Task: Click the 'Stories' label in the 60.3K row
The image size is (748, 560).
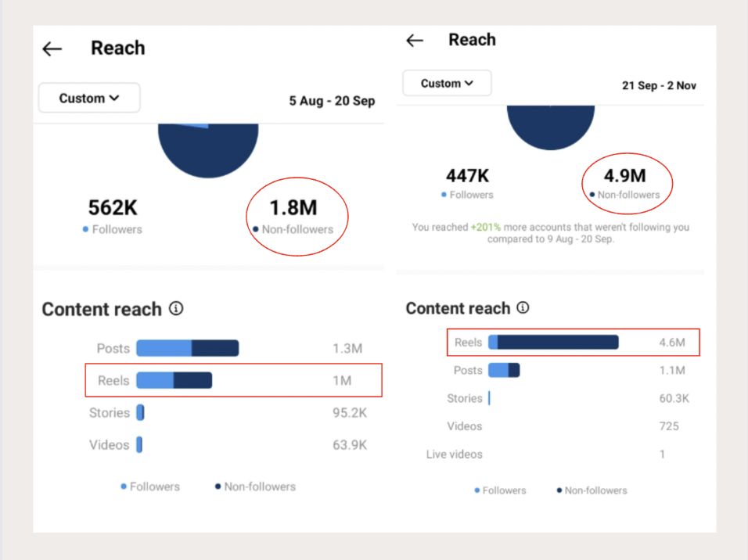Action: [x=465, y=398]
